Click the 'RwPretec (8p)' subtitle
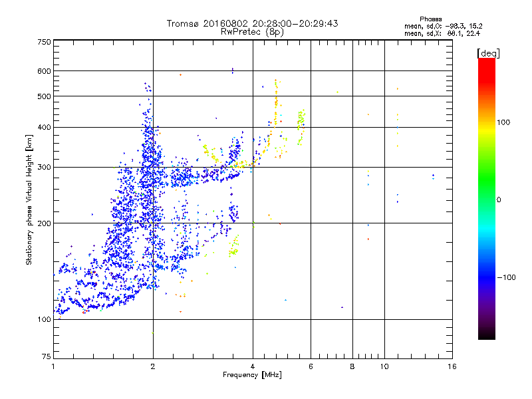The image size is (532, 399). 252,32
